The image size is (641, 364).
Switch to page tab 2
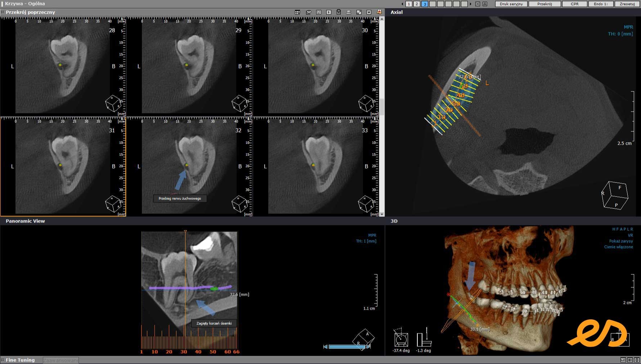(417, 4)
